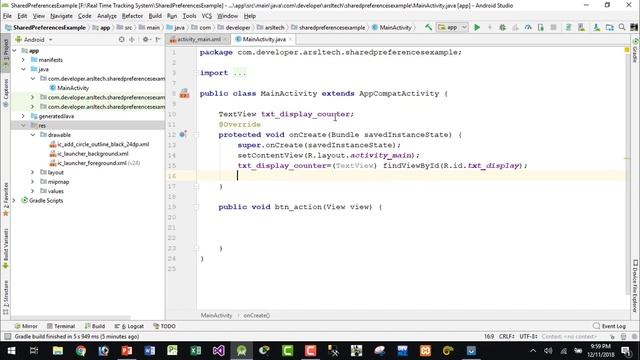This screenshot has width=640, height=360.
Task: Click the Profile app gauge icon
Action: [x=528, y=27]
